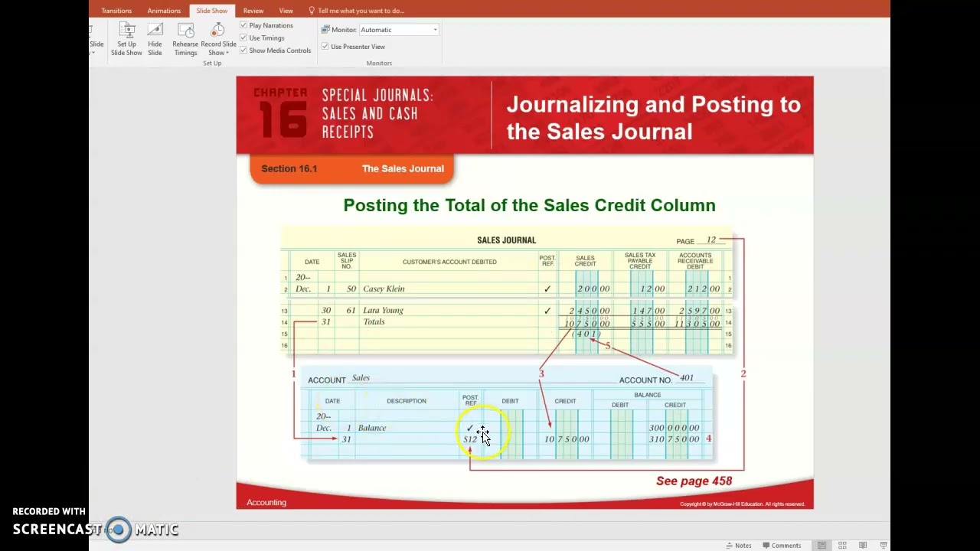Click The Sales Journal orange banner text

403,168
